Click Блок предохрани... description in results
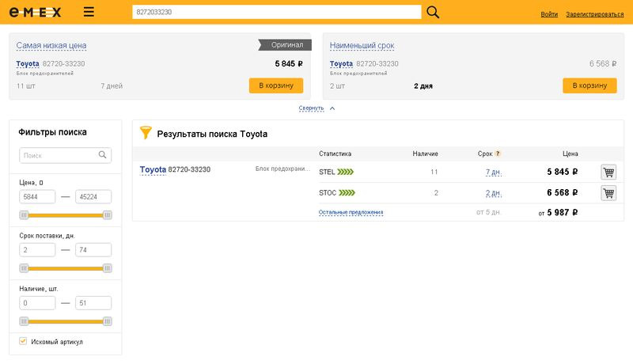 click(x=282, y=169)
